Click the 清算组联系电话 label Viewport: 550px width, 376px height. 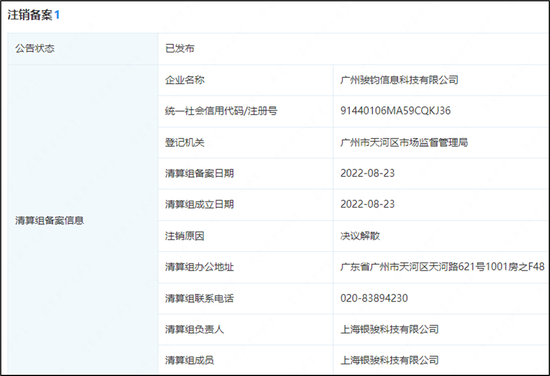point(199,298)
